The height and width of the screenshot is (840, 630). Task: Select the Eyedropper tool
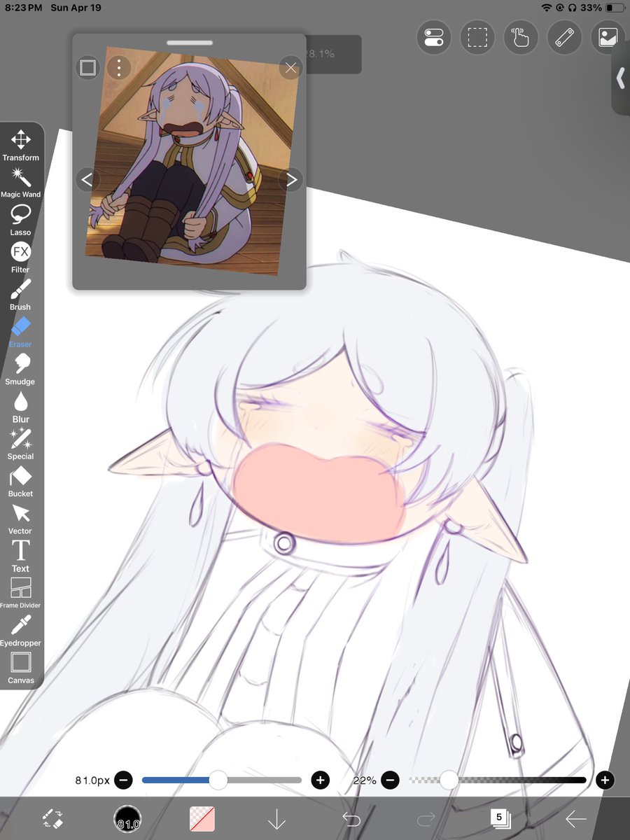(20, 631)
